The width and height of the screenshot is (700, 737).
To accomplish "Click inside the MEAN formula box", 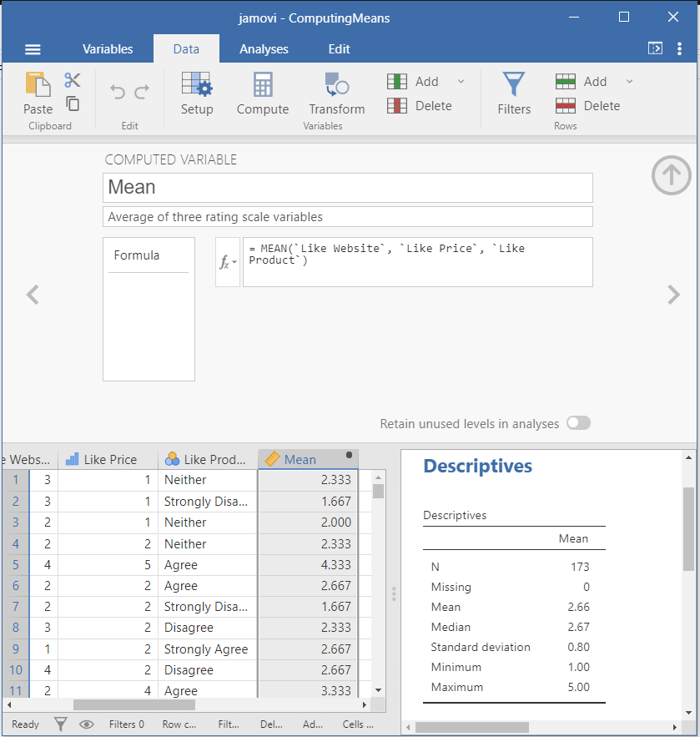I will 418,262.
